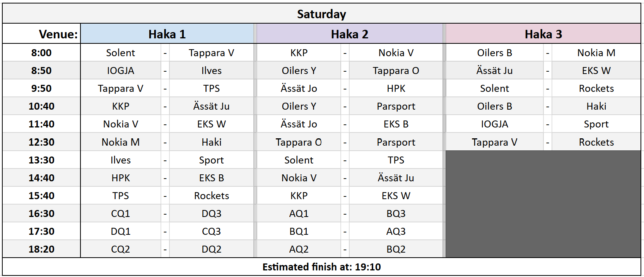The image size is (644, 277).
Task: Click the Saturday title header
Action: (x=321, y=14)
